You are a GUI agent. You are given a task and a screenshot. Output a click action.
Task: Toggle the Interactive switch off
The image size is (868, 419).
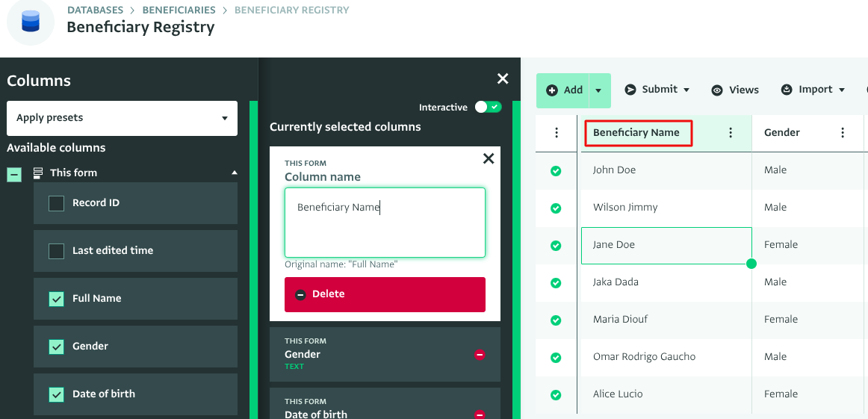(489, 108)
